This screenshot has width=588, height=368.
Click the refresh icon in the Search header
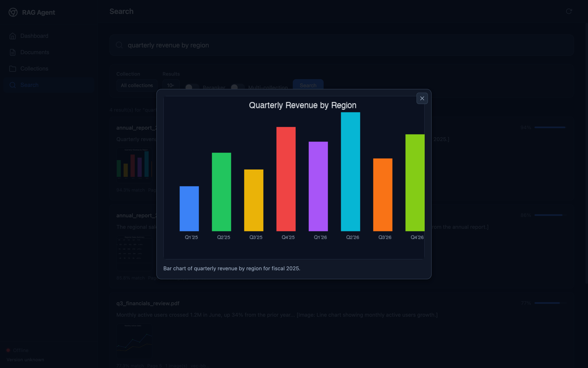(569, 11)
